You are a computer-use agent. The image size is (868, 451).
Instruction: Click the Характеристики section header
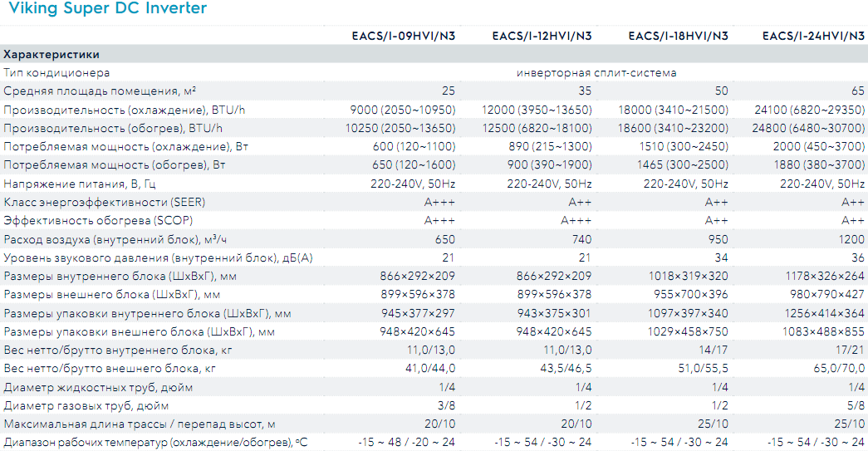click(51, 54)
